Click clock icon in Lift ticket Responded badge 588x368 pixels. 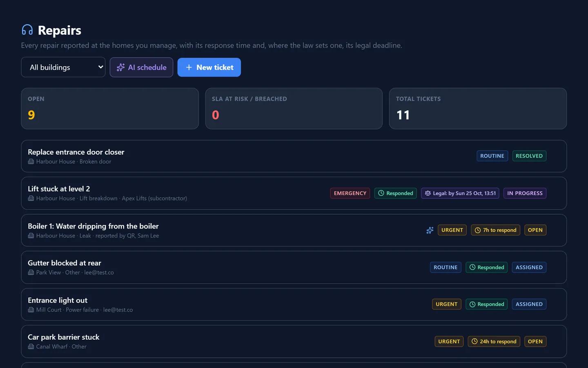pyautogui.click(x=381, y=193)
